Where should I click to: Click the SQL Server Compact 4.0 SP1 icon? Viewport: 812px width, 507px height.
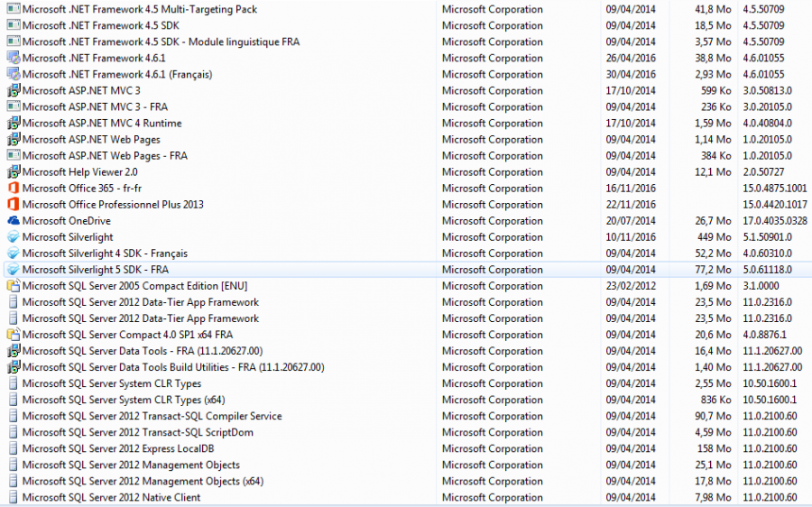click(x=13, y=335)
